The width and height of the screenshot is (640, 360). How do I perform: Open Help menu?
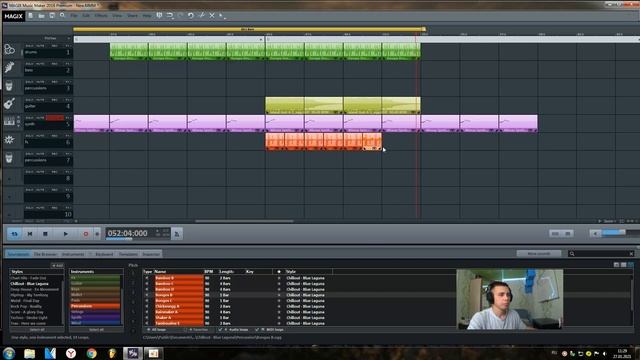tap(147, 16)
